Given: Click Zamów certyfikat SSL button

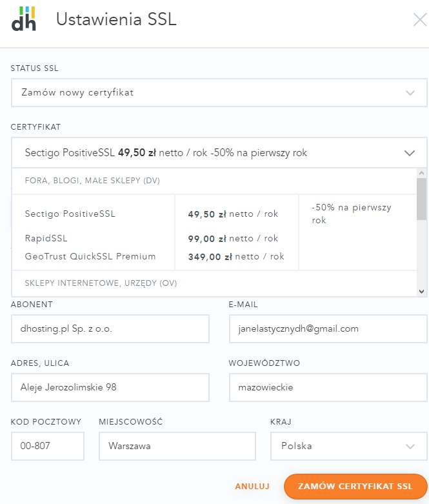Looking at the screenshot, I should pos(355,487).
